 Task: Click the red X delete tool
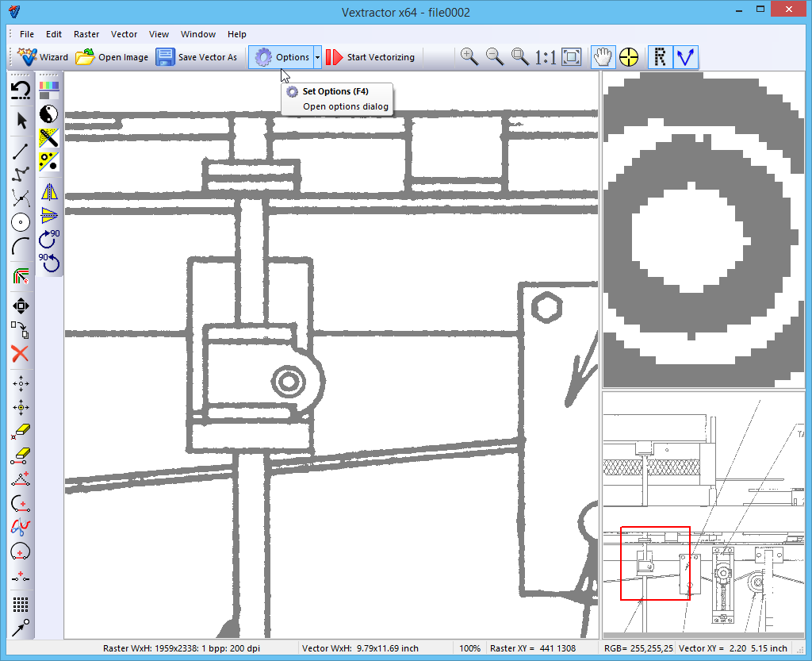(21, 354)
